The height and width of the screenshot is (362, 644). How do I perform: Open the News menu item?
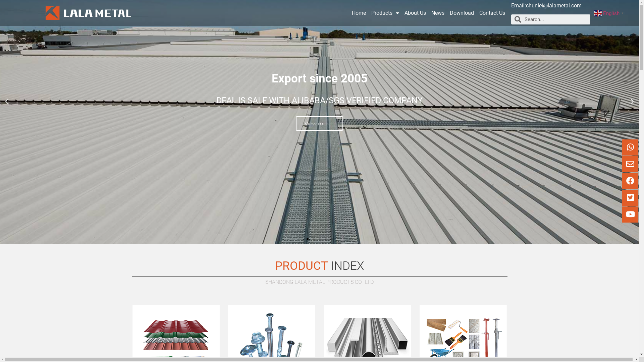tap(438, 13)
